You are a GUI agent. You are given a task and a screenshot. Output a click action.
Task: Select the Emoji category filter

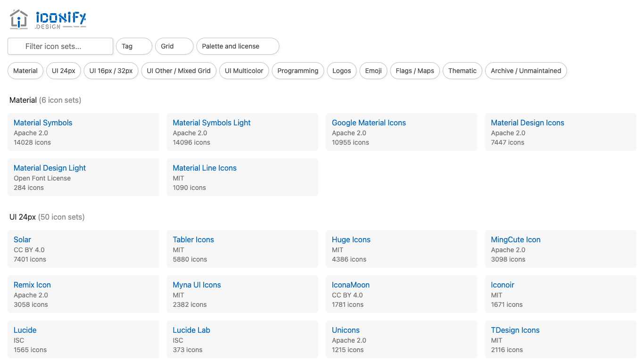(x=373, y=71)
